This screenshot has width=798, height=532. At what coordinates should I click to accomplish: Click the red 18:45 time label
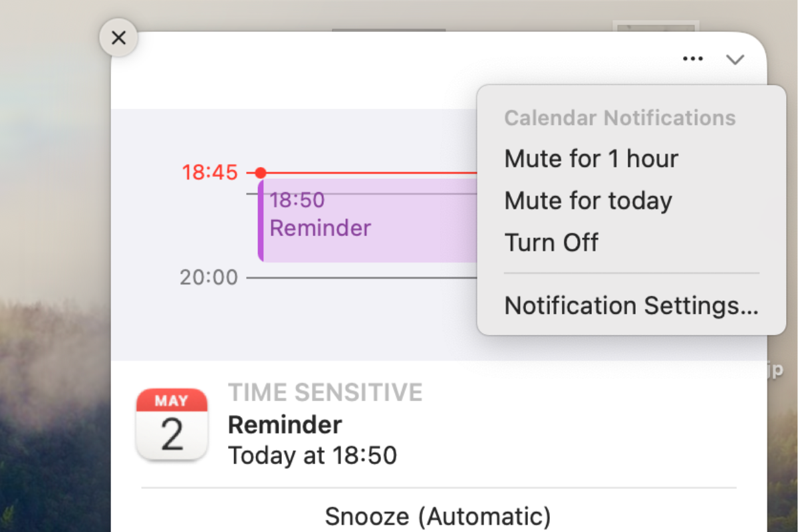(x=209, y=173)
